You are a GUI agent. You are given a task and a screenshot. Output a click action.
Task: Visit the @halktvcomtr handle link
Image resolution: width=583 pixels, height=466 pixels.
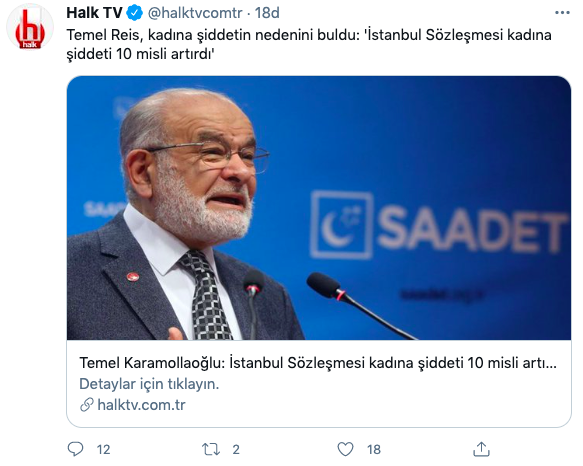195,13
